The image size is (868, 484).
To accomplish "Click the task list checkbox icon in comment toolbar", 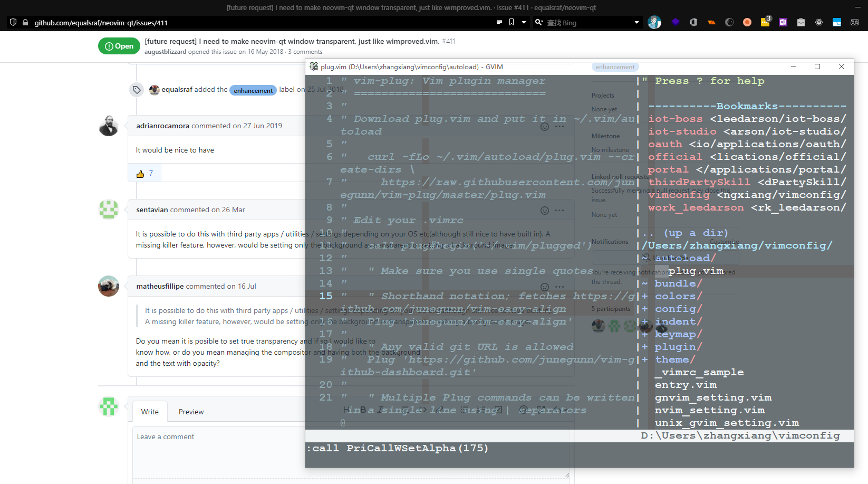I will click(498, 411).
